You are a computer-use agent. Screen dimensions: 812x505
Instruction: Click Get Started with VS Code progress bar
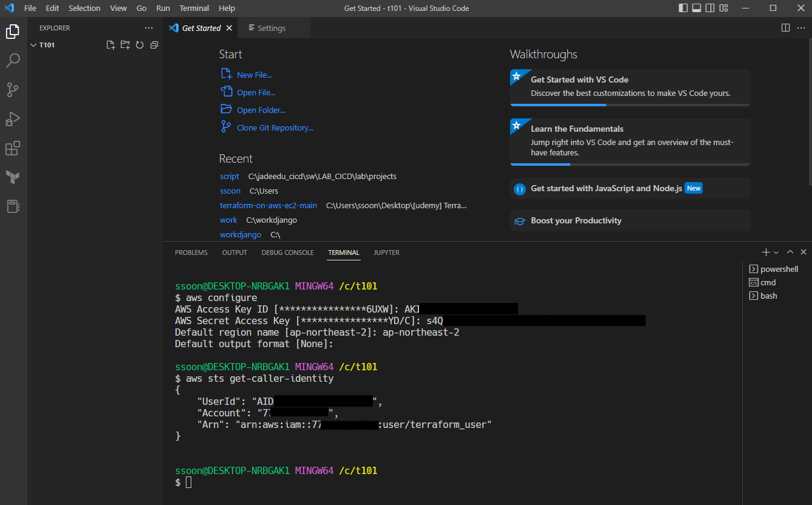coord(630,105)
